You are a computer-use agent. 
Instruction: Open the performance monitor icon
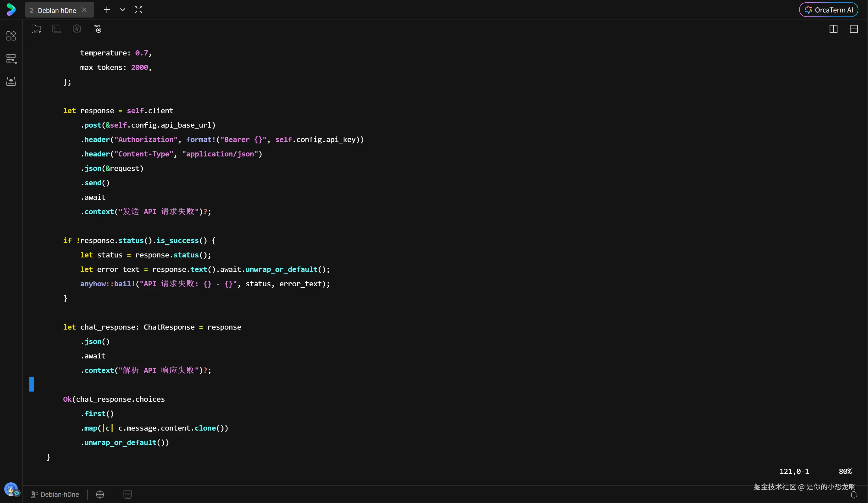click(127, 495)
